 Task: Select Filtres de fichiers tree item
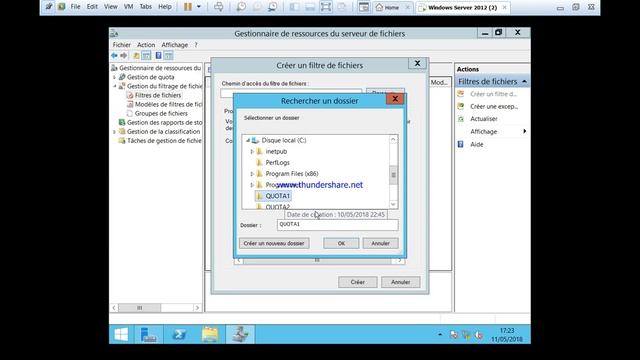[x=158, y=95]
